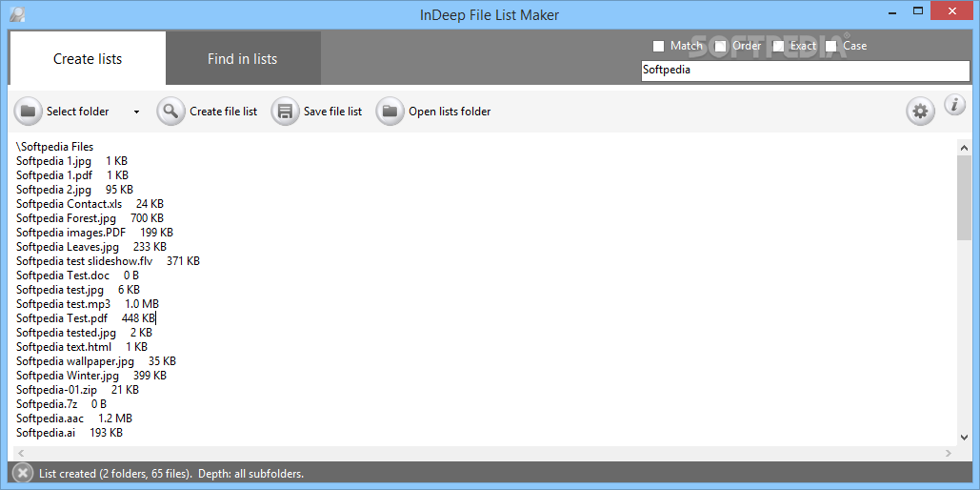Enable the Order checkbox
This screenshot has height=490, width=980.
(x=721, y=47)
